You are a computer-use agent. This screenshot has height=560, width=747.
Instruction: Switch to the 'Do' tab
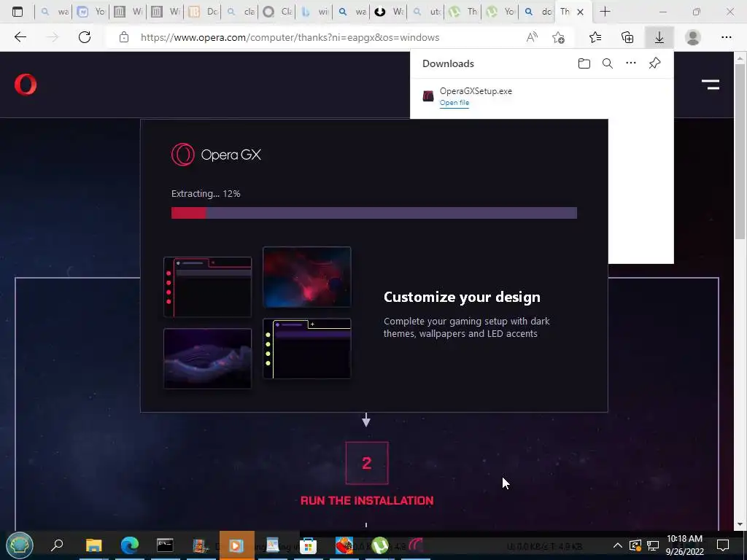coord(203,12)
